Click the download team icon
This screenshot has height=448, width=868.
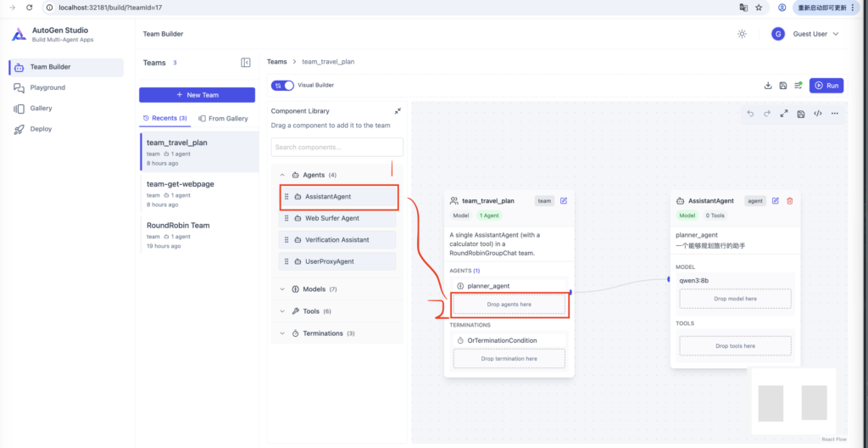(x=768, y=86)
